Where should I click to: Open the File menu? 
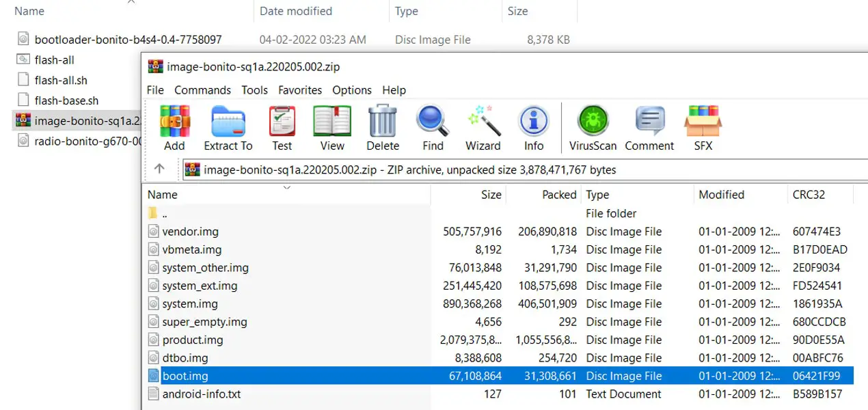coord(155,90)
